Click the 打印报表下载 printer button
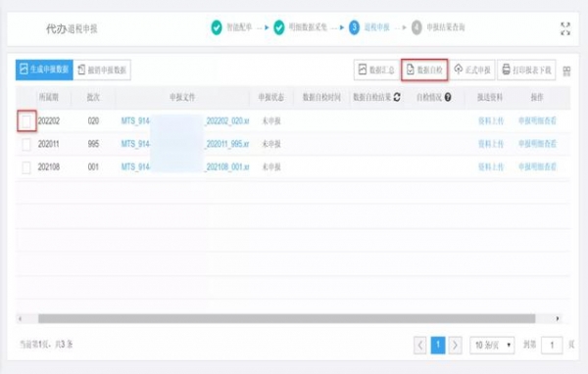588x374 pixels. (526, 70)
